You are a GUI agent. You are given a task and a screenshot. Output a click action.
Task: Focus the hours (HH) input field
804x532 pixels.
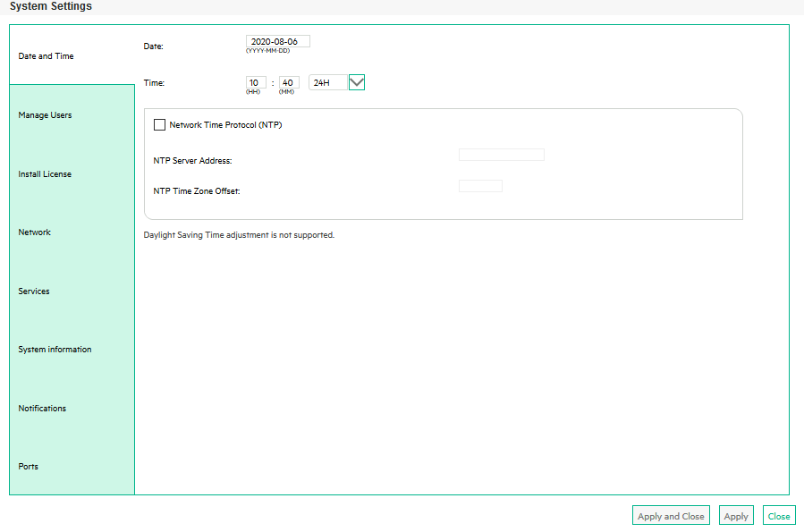256,82
